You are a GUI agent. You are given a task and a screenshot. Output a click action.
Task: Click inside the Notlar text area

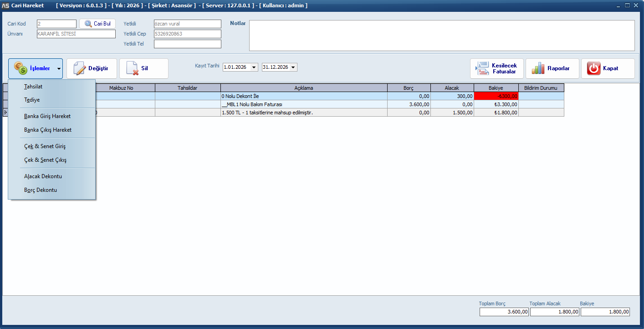pyautogui.click(x=441, y=36)
